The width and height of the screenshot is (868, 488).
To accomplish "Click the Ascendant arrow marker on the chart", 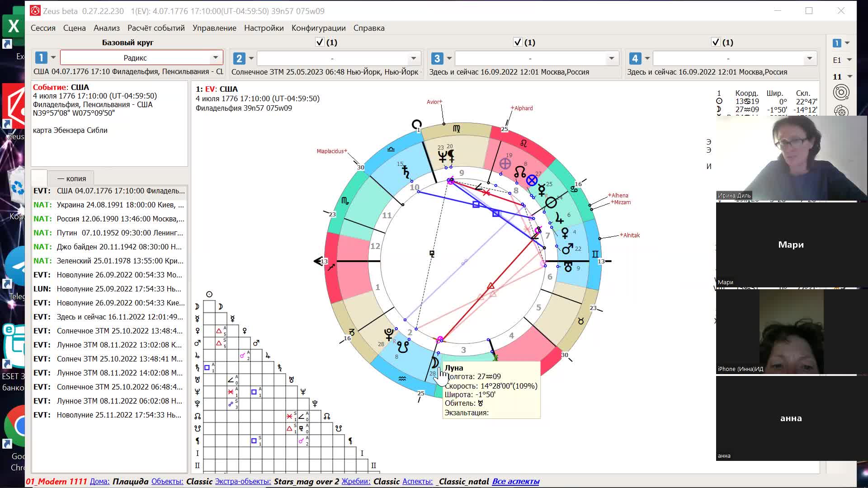I will 318,261.
